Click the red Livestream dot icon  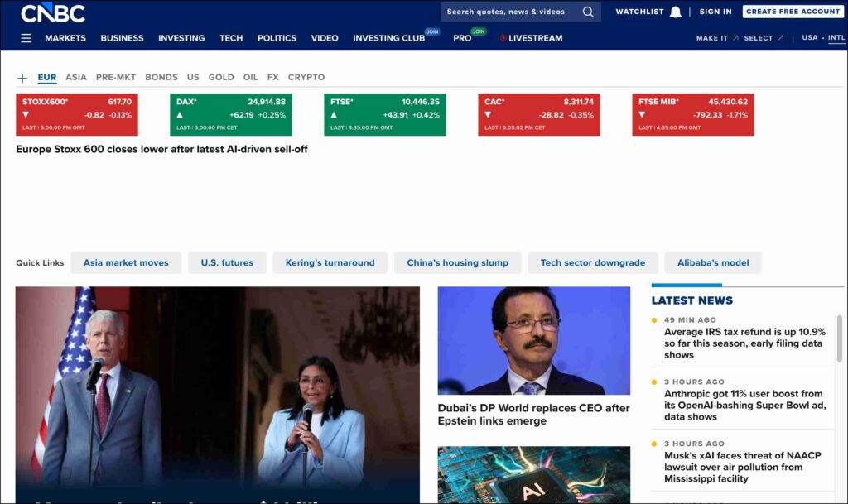coord(503,38)
